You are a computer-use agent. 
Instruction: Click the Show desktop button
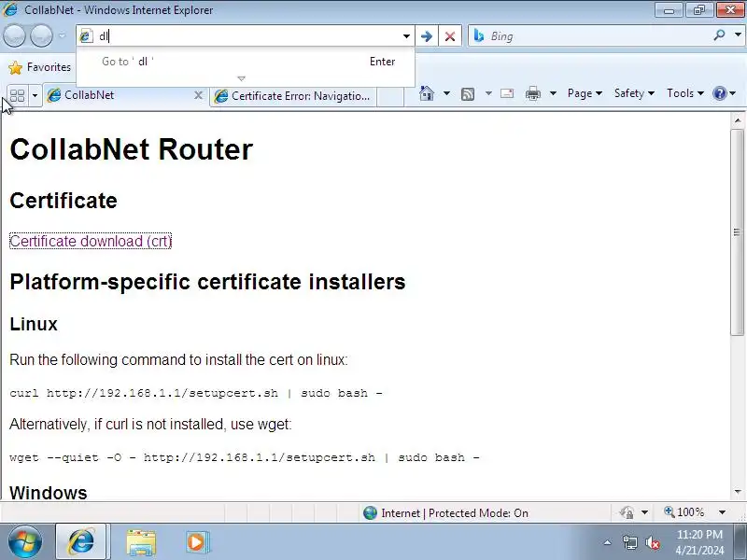740,542
